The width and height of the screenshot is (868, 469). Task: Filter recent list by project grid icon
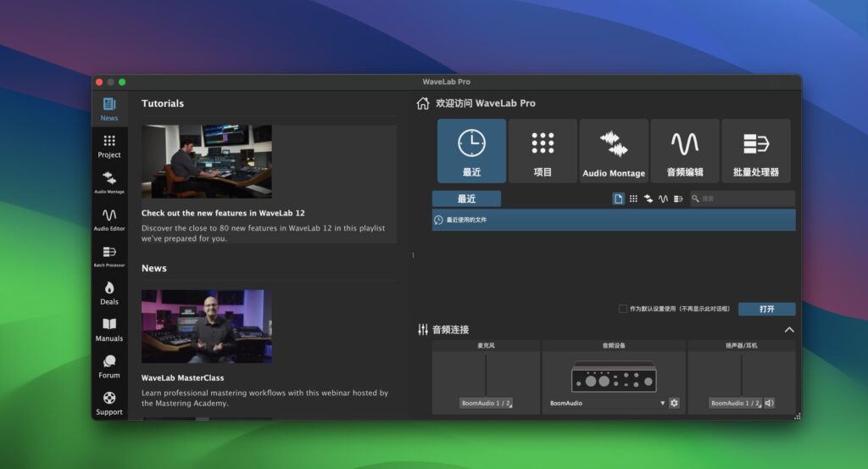(x=633, y=198)
